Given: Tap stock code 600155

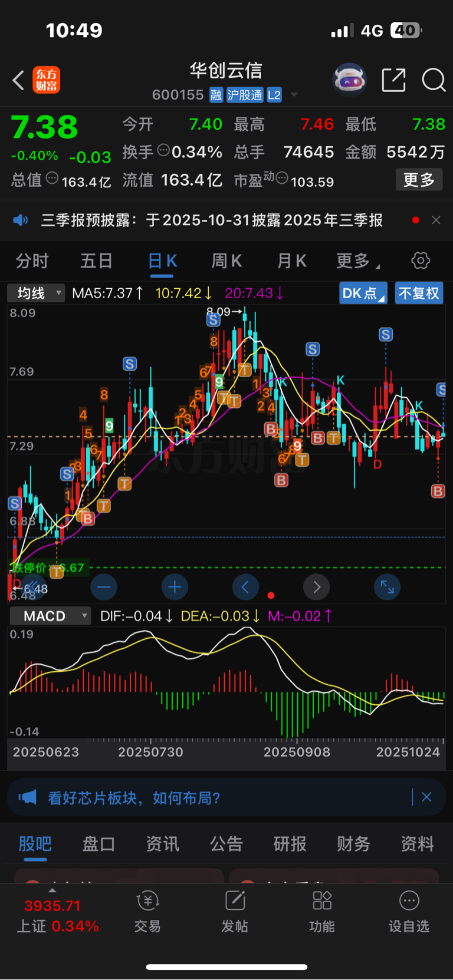Looking at the screenshot, I should pos(178,95).
